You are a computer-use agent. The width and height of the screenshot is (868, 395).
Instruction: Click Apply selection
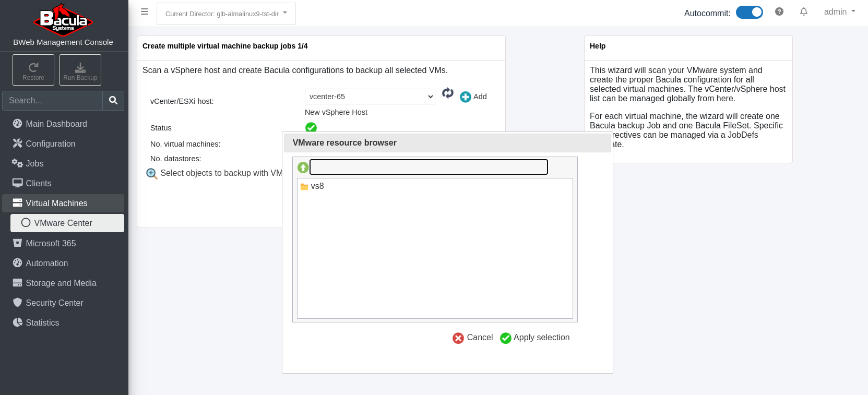(535, 338)
